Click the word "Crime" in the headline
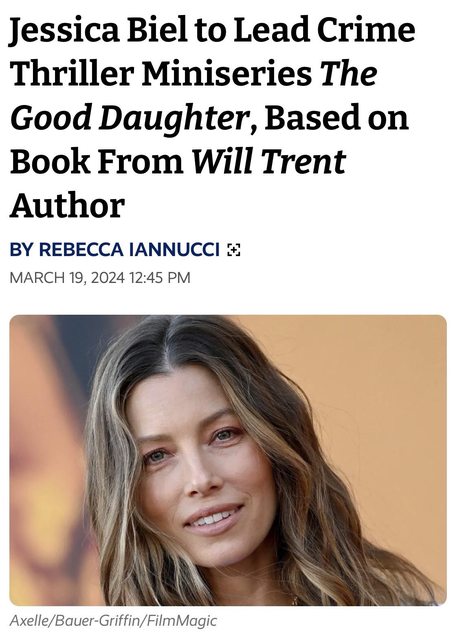Viewport: 453px width, 640px height. 366,29
